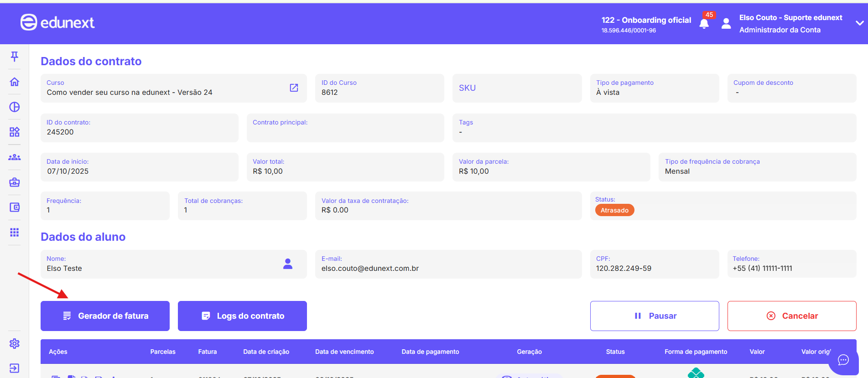
Task: Click the logout icon in sidebar
Action: 15,368
